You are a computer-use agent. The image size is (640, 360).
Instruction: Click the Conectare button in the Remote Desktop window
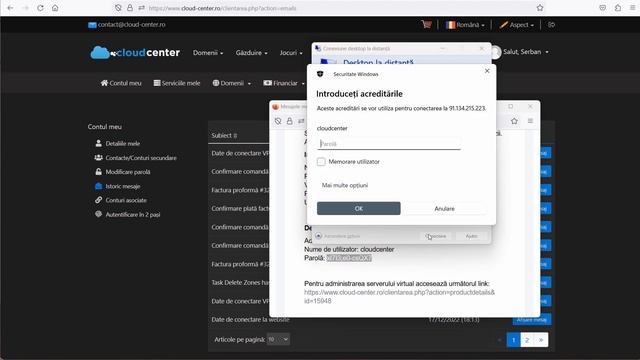click(436, 236)
